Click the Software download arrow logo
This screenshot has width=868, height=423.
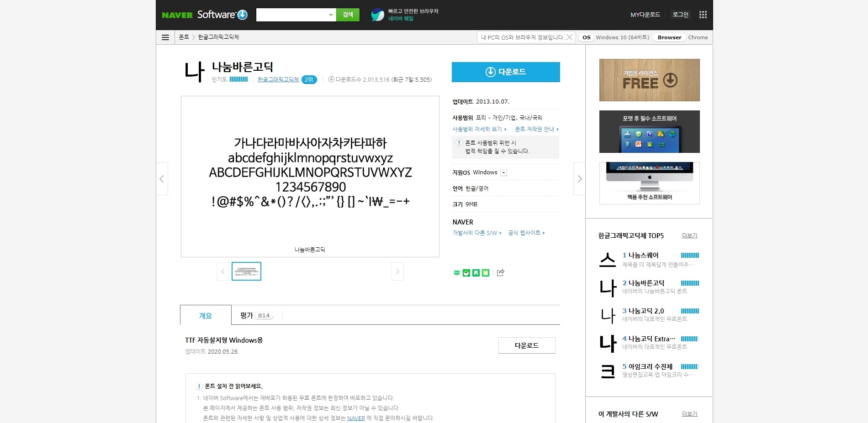[x=243, y=15]
